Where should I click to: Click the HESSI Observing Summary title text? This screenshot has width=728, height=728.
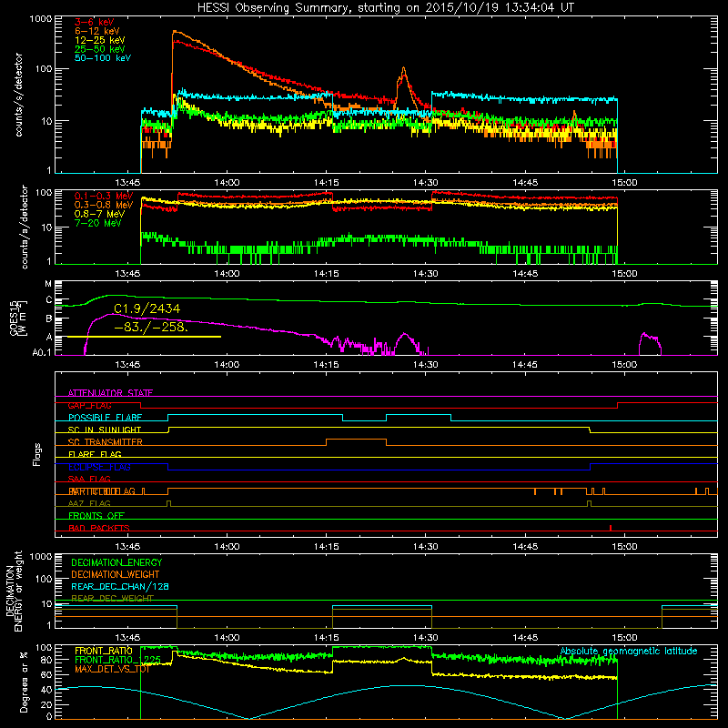pos(385,8)
